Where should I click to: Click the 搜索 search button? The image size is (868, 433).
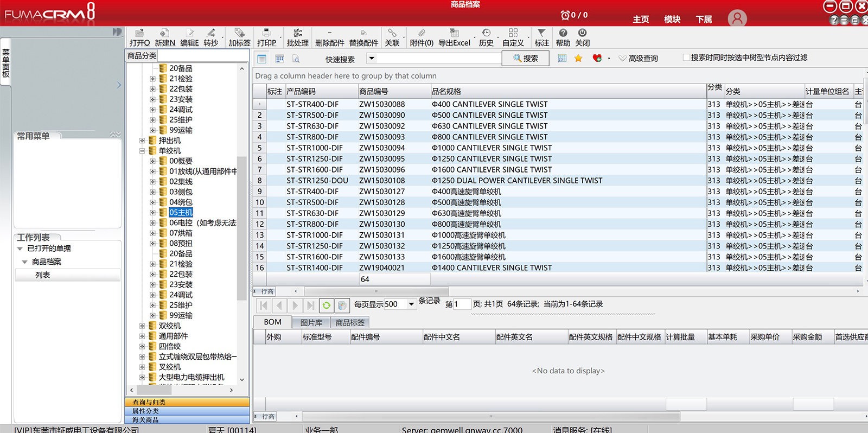tap(525, 59)
